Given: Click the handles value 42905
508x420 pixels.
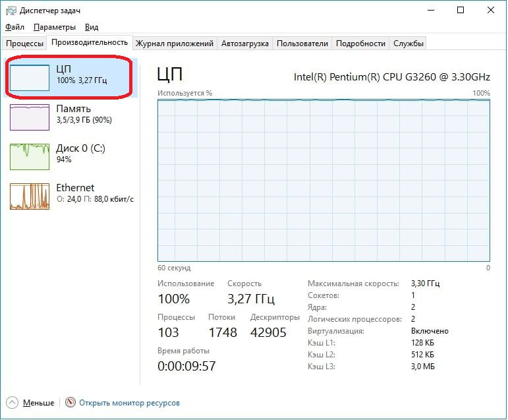Looking at the screenshot, I should [268, 332].
